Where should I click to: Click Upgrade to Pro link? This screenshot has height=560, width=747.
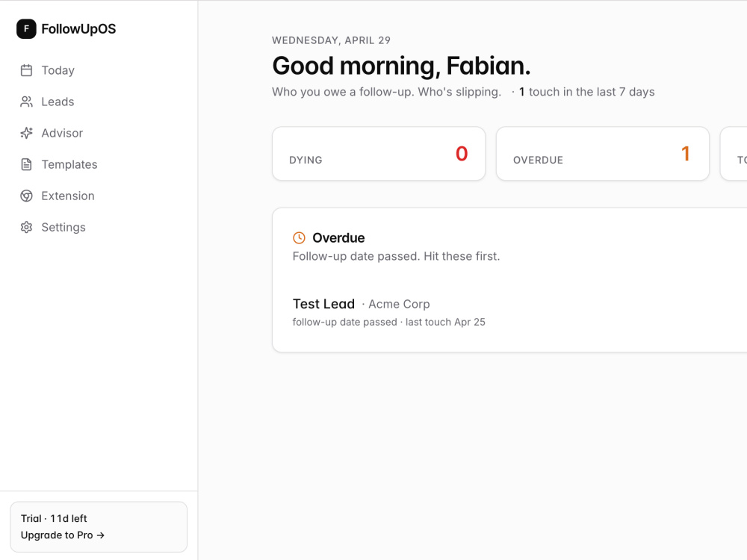coord(63,535)
